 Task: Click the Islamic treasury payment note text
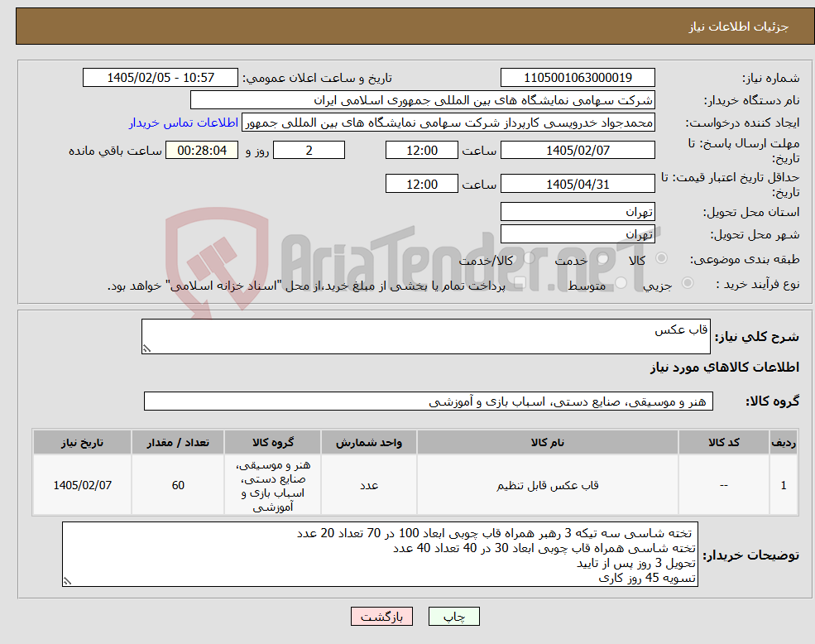[306, 286]
